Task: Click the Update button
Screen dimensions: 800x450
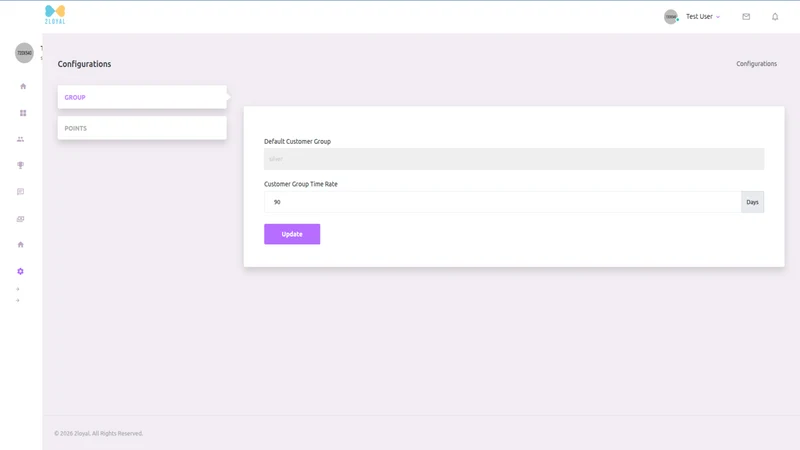Action: [292, 234]
